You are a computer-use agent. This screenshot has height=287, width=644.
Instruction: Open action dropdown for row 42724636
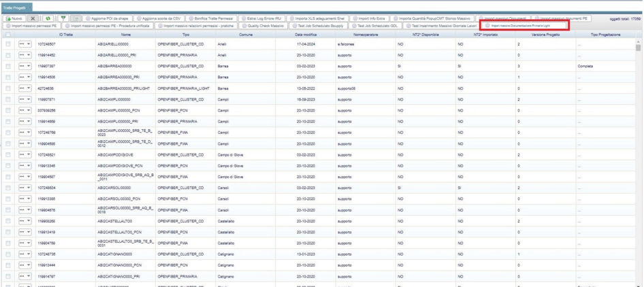coord(25,88)
